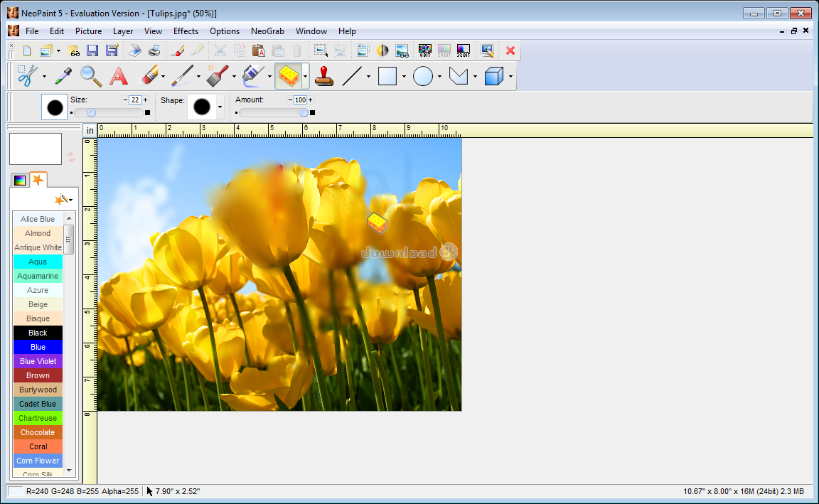The width and height of the screenshot is (819, 504).
Task: Select the thin paintbrush tool
Action: 183,76
